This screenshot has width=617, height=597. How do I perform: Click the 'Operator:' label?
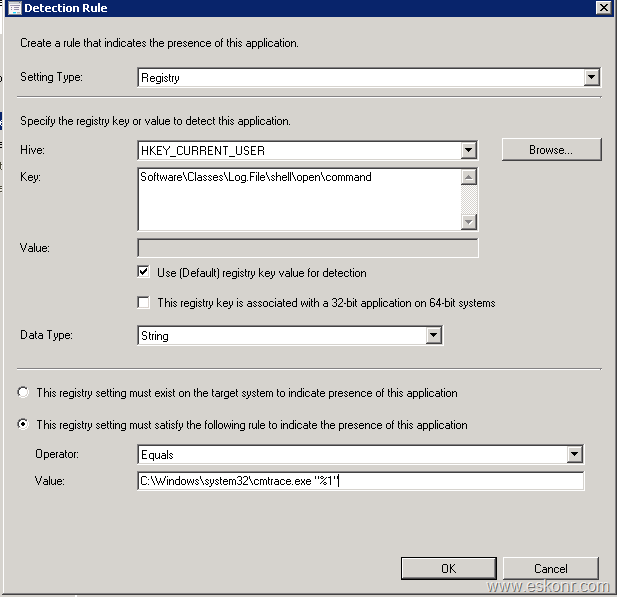click(57, 454)
